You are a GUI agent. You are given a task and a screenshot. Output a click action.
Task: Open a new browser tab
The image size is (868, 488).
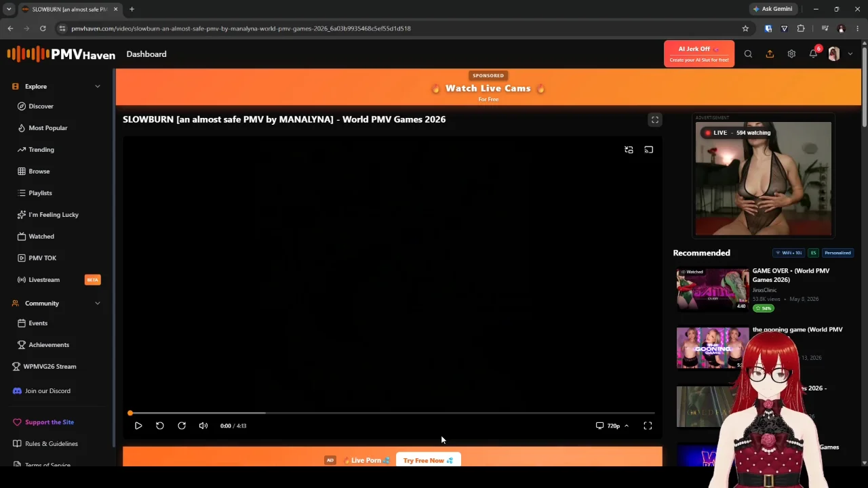[x=132, y=9]
